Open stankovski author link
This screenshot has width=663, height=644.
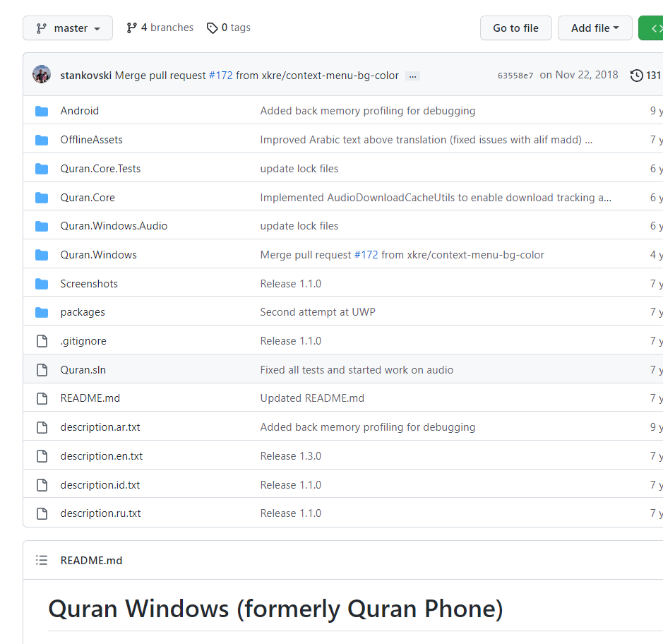(x=86, y=76)
